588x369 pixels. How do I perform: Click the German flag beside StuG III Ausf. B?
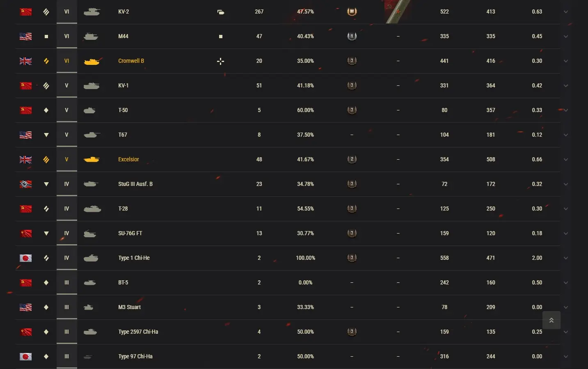25,184
